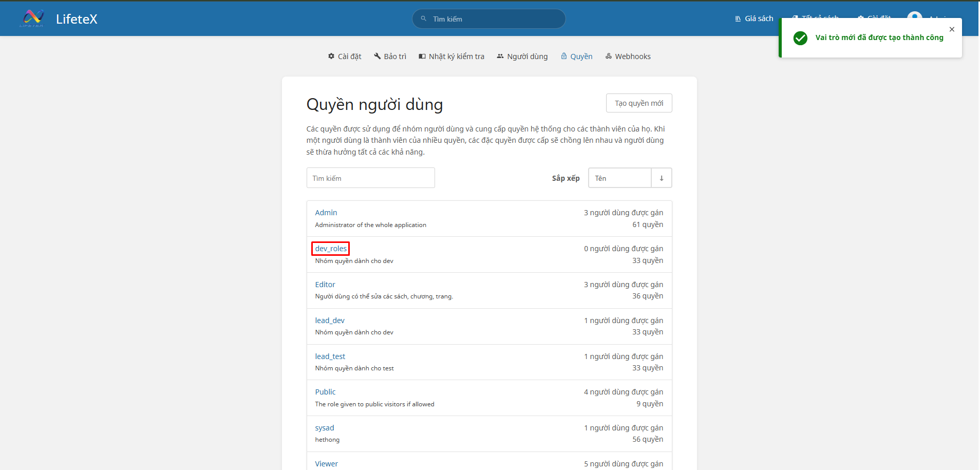The width and height of the screenshot is (980, 470).
Task: Click the bookshelf icon beside Giá sách
Action: coord(738,18)
